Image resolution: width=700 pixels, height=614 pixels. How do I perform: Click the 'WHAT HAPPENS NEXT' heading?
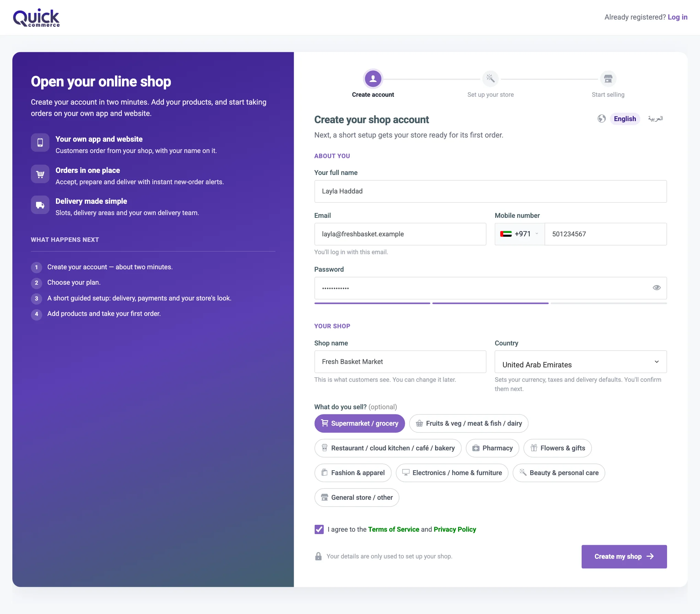tap(65, 240)
